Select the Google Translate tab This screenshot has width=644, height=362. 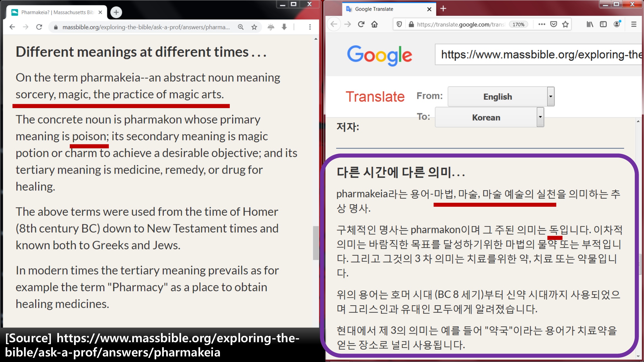pyautogui.click(x=386, y=9)
